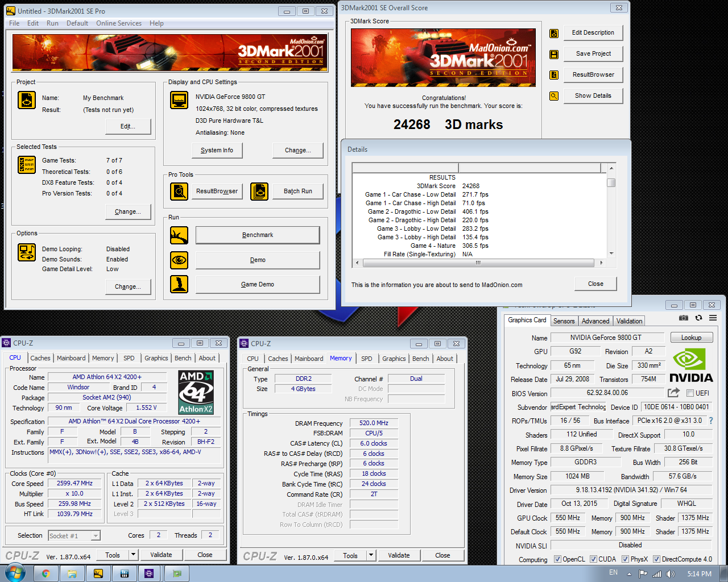Show hidden tray icons arrow
Image resolution: width=728 pixels, height=582 pixels.
pos(630,573)
